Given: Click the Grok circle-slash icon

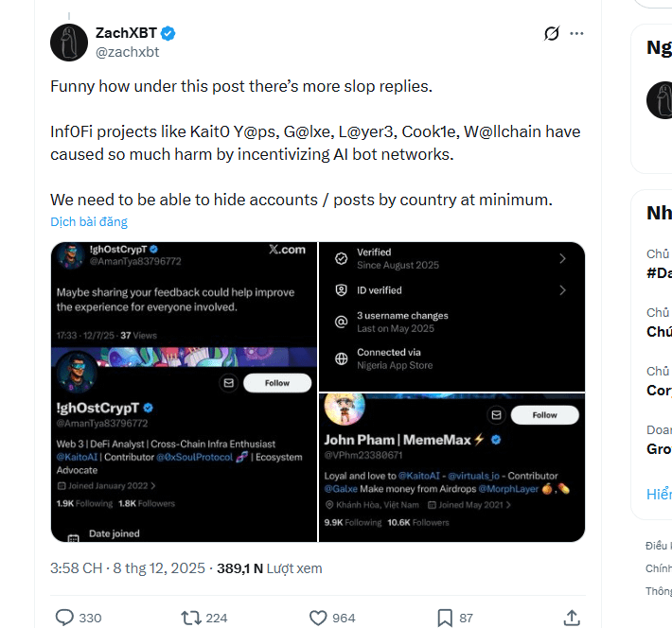Looking at the screenshot, I should point(552,34).
